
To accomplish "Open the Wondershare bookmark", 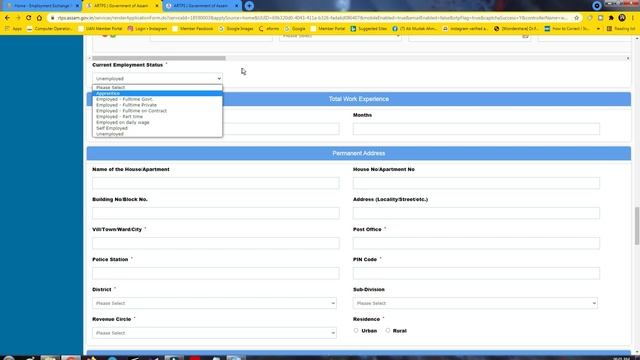I will pyautogui.click(x=516, y=29).
